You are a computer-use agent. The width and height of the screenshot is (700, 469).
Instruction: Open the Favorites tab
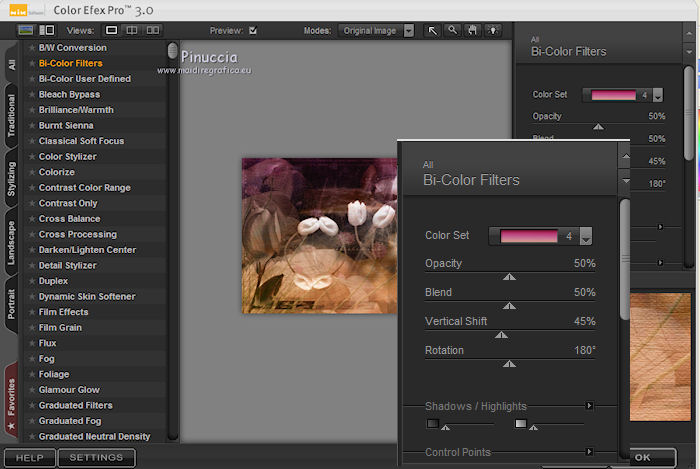click(11, 397)
